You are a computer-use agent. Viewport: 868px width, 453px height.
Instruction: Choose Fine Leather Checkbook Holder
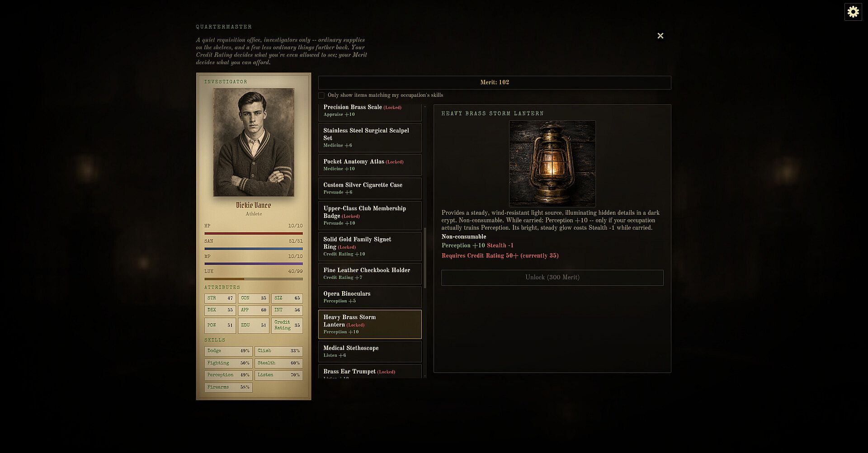(370, 274)
